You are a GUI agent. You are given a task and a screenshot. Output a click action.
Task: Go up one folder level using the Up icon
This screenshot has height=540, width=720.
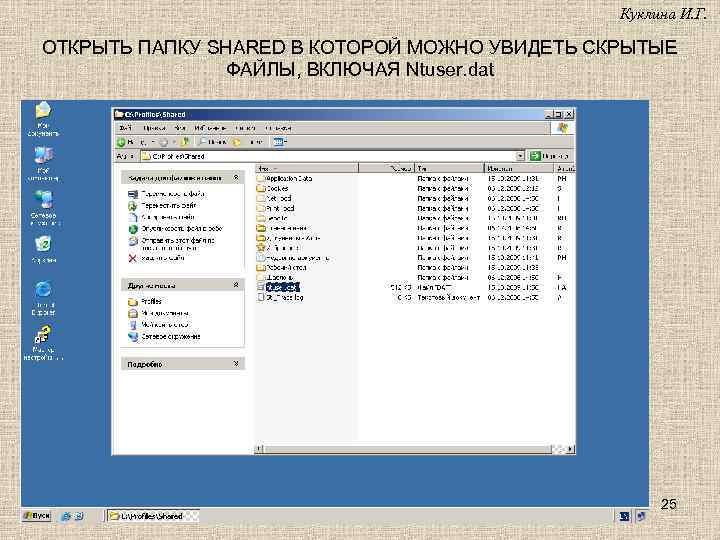[x=185, y=142]
